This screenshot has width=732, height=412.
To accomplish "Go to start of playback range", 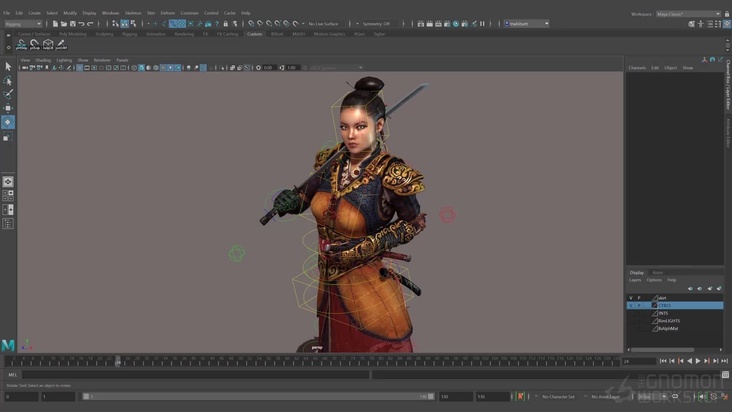I will coord(663,361).
